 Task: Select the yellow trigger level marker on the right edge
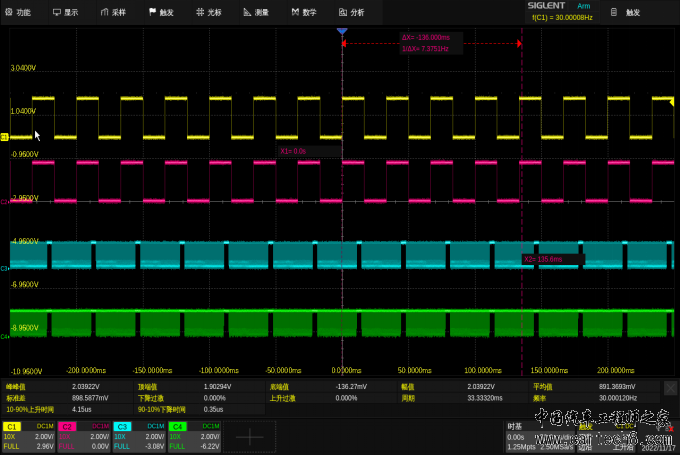coord(671,102)
